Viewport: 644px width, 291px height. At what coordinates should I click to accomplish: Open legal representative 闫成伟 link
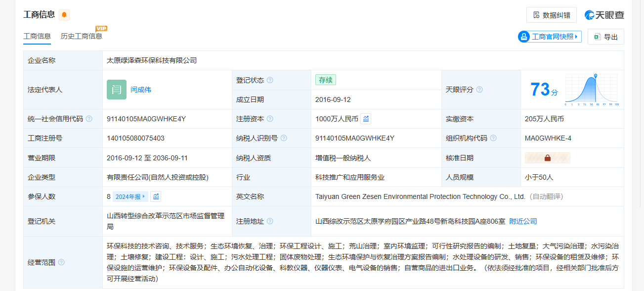coord(141,90)
